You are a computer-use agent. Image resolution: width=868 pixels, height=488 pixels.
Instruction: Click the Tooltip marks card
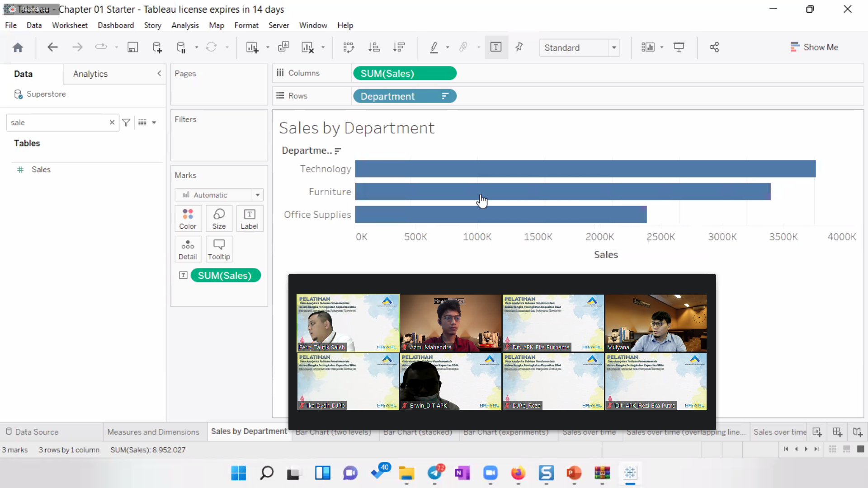(219, 249)
